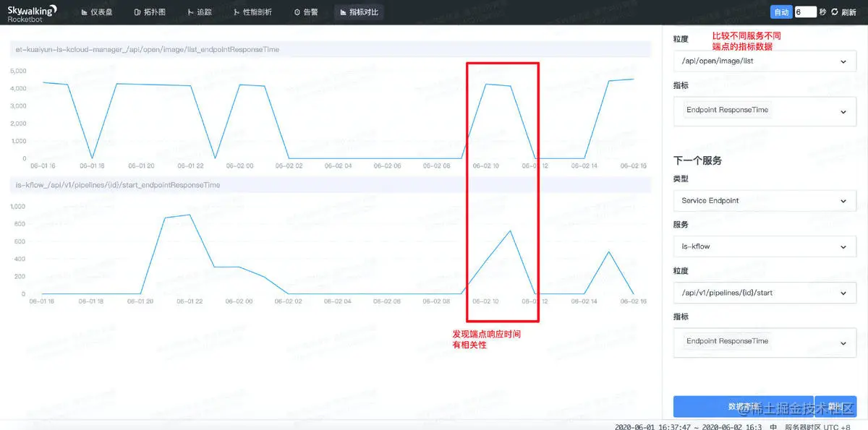This screenshot has height=430, width=868.
Task: Open the ls-kflow service dropdown
Action: pyautogui.click(x=765, y=246)
